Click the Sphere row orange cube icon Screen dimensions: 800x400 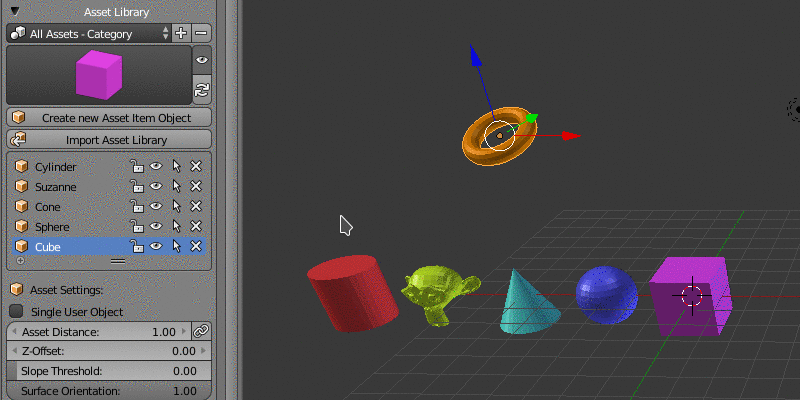[21, 226]
